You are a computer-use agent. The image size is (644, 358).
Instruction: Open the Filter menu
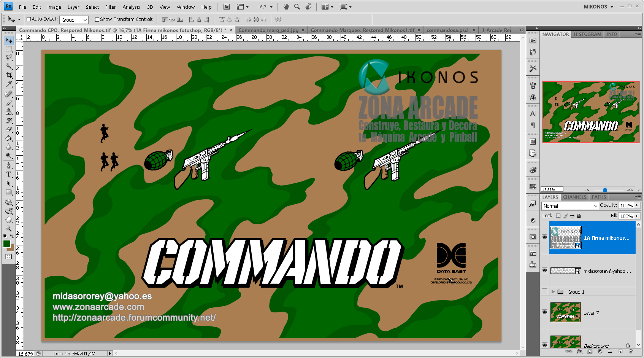(x=110, y=7)
